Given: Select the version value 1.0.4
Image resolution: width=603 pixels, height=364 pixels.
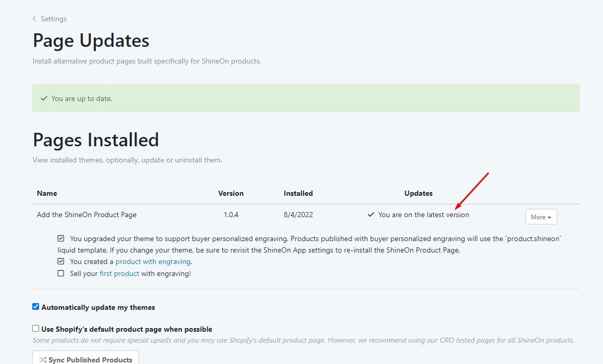Looking at the screenshot, I should coord(231,215).
